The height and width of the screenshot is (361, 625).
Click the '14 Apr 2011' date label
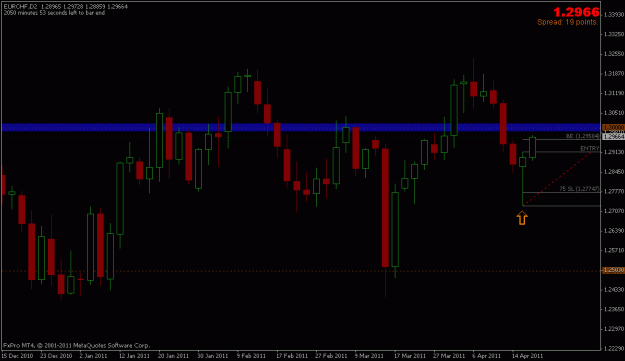527,355
